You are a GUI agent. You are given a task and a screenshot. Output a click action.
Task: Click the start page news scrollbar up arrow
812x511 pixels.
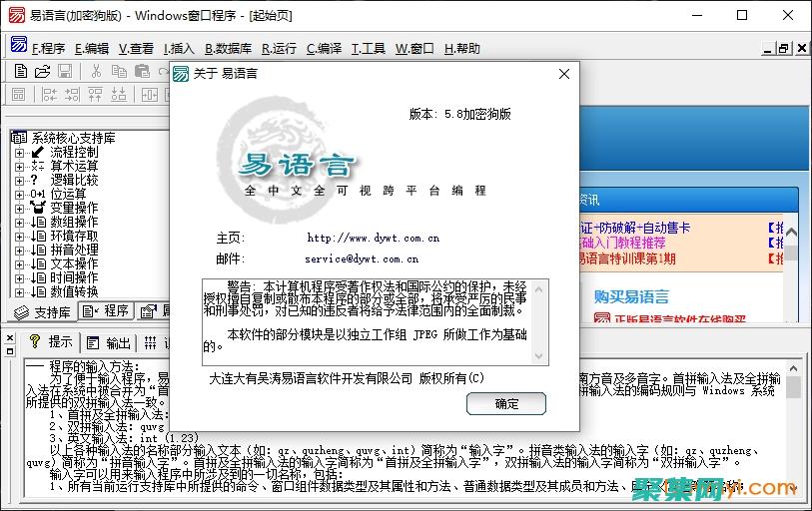[791, 232]
